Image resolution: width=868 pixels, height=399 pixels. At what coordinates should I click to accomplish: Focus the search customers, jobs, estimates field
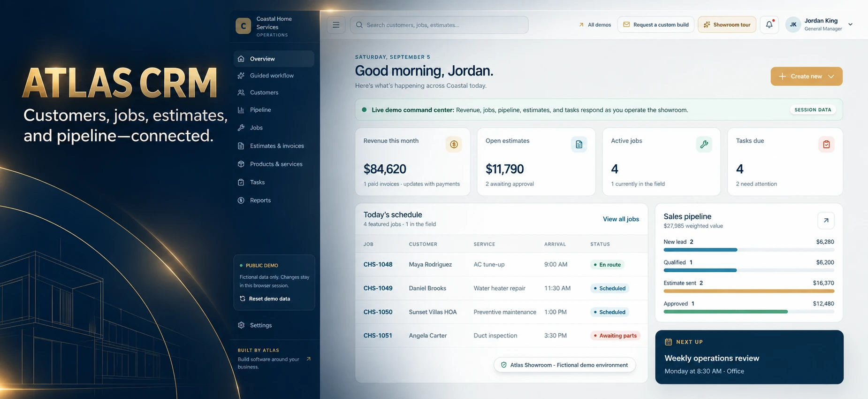pyautogui.click(x=439, y=25)
